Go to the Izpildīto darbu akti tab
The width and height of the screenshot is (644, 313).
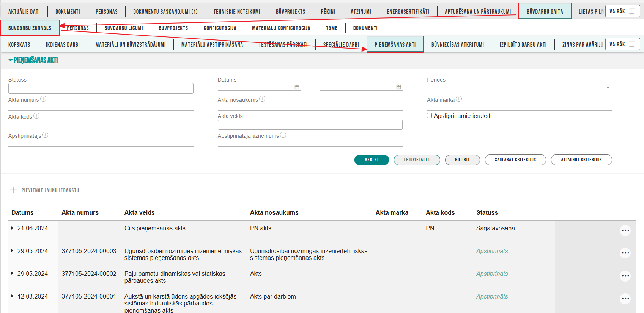(523, 45)
